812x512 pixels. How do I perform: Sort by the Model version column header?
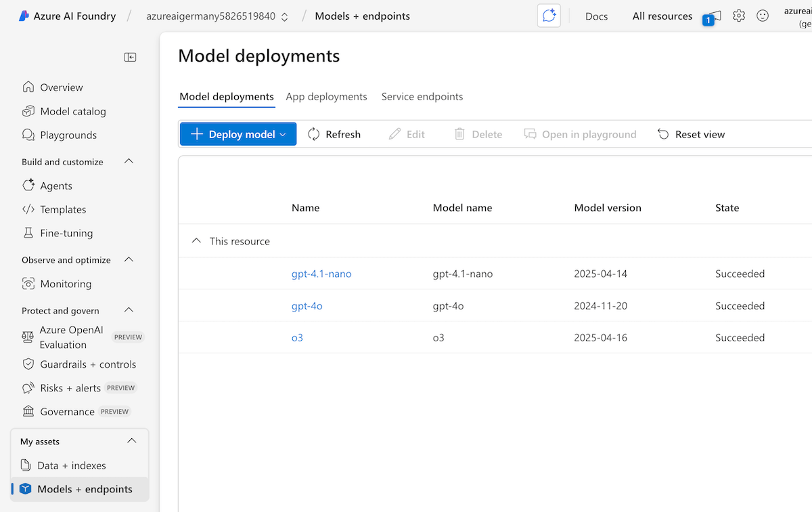tap(608, 208)
